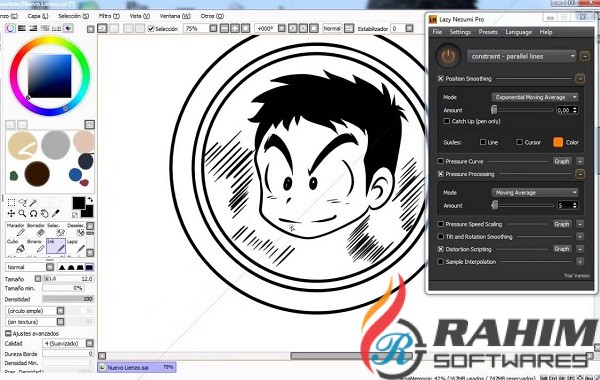The width and height of the screenshot is (600, 380).
Task: Open the Filtro menu
Action: coord(109,16)
